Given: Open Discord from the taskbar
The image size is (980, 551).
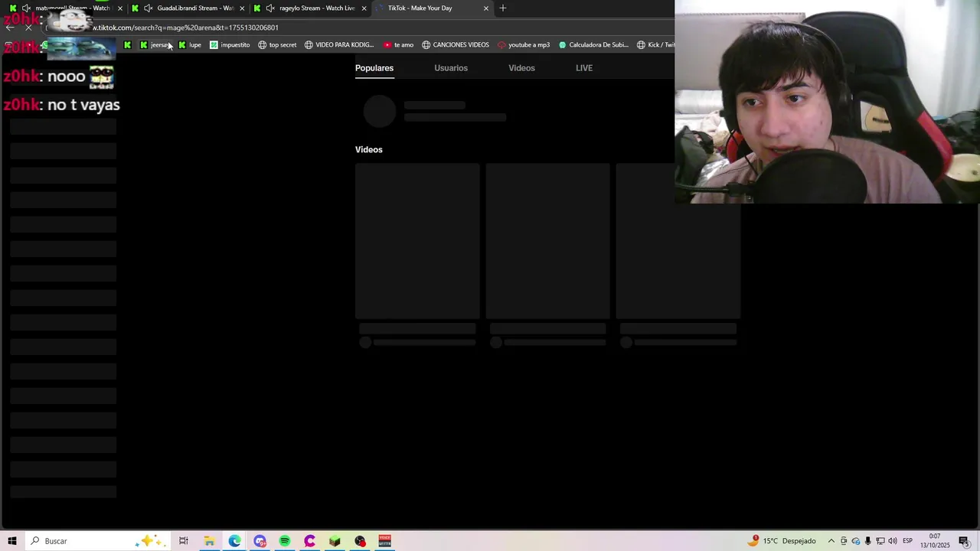Looking at the screenshot, I should coord(260,541).
